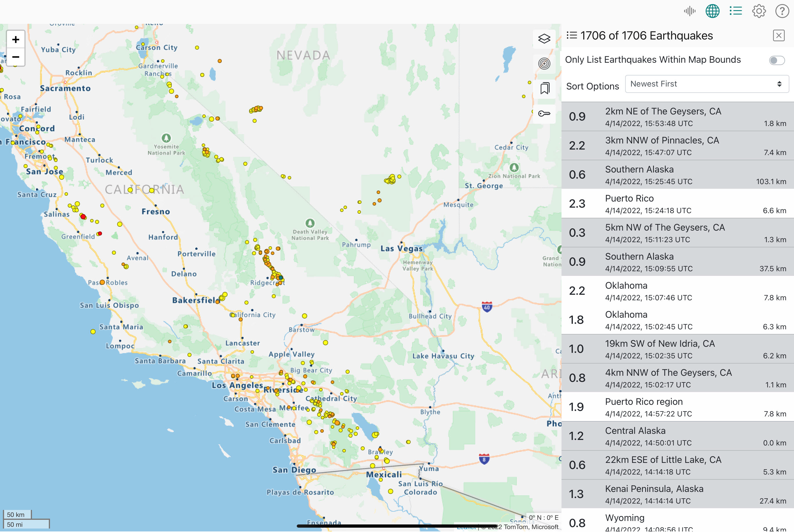Open the map key legend
The image size is (794, 532).
544,114
